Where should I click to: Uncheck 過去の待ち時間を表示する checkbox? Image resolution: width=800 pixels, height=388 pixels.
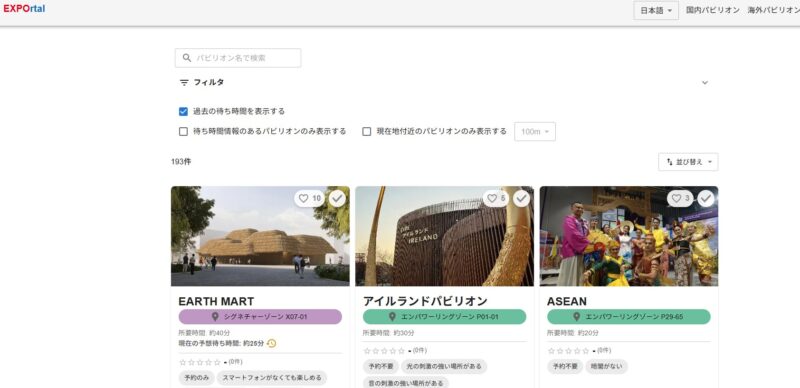coord(183,111)
